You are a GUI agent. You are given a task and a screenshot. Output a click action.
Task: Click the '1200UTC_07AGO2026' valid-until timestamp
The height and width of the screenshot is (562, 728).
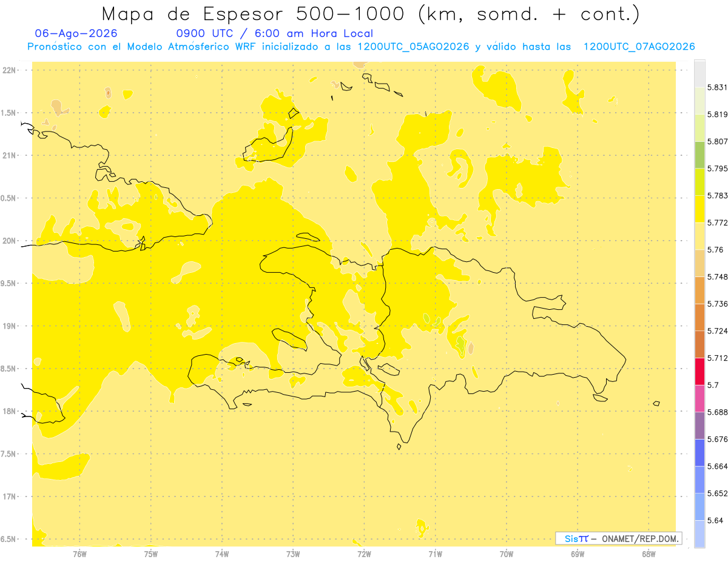(639, 47)
